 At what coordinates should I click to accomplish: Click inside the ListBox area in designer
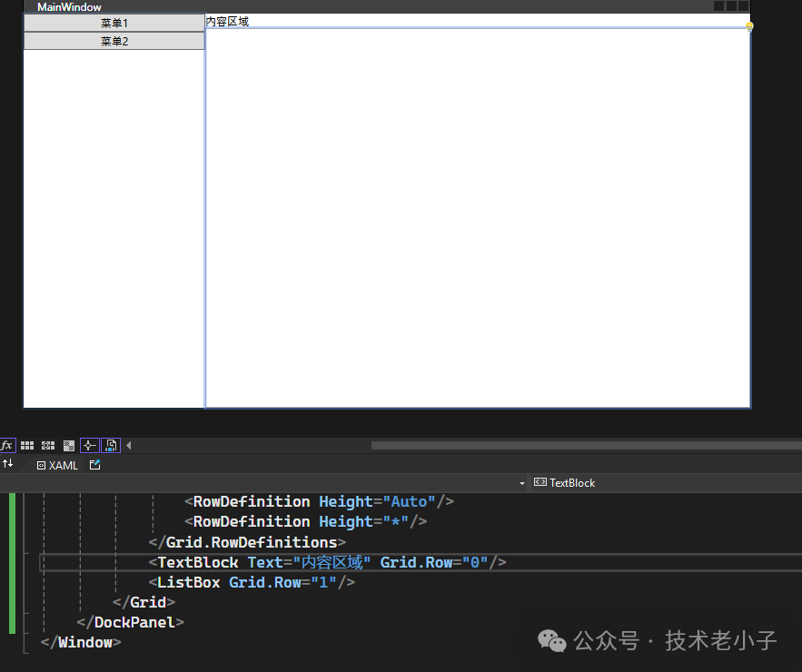coord(478,218)
